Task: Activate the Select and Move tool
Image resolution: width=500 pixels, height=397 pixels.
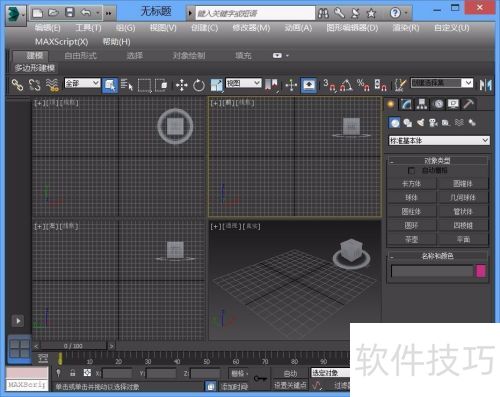Action: pyautogui.click(x=182, y=85)
